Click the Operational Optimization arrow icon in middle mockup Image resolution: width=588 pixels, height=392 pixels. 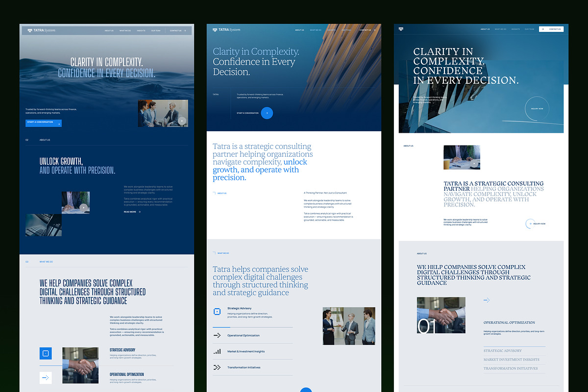tap(217, 336)
